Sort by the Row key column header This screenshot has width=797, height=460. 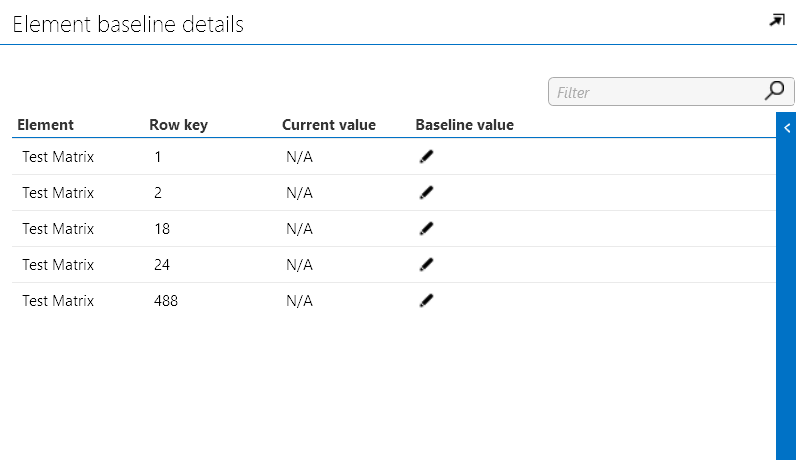[x=178, y=125]
